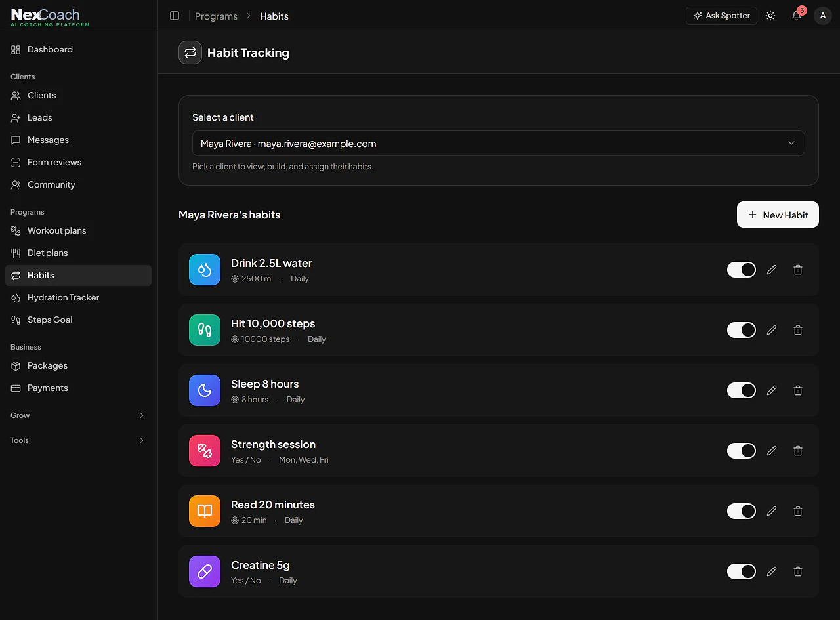The width and height of the screenshot is (840, 620).
Task: Delete the Strength session habit
Action: click(x=798, y=451)
